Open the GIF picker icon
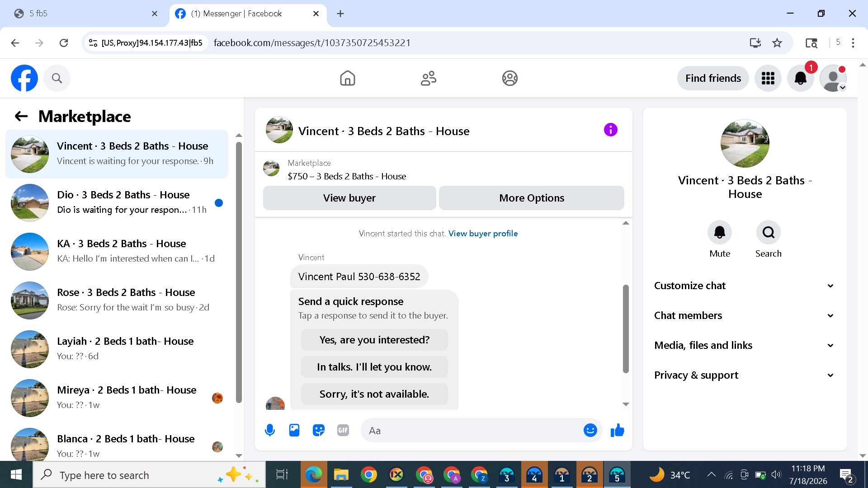The width and height of the screenshot is (868, 488). click(343, 430)
